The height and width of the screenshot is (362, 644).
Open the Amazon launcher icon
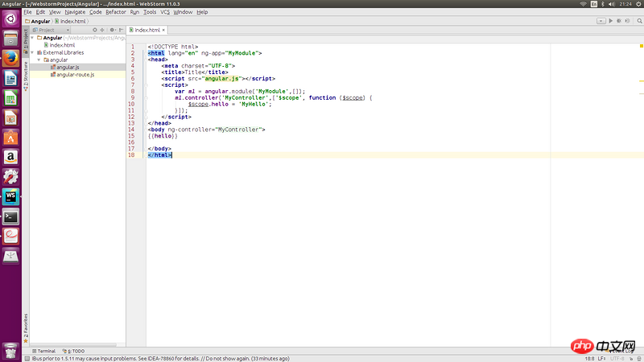tap(10, 157)
